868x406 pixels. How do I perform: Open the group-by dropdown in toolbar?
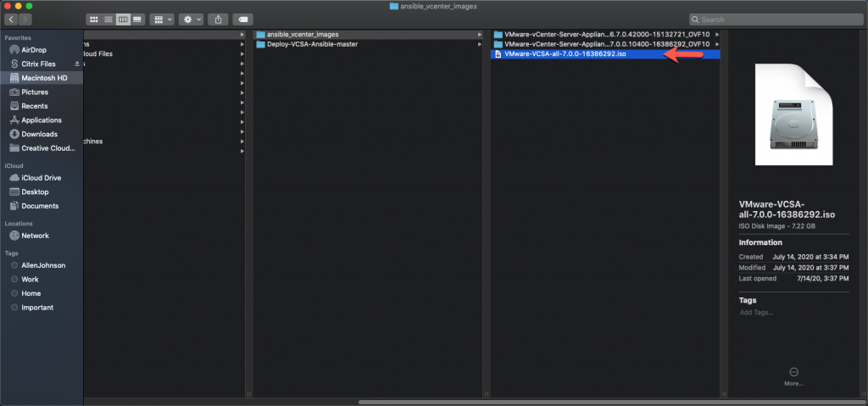(162, 19)
